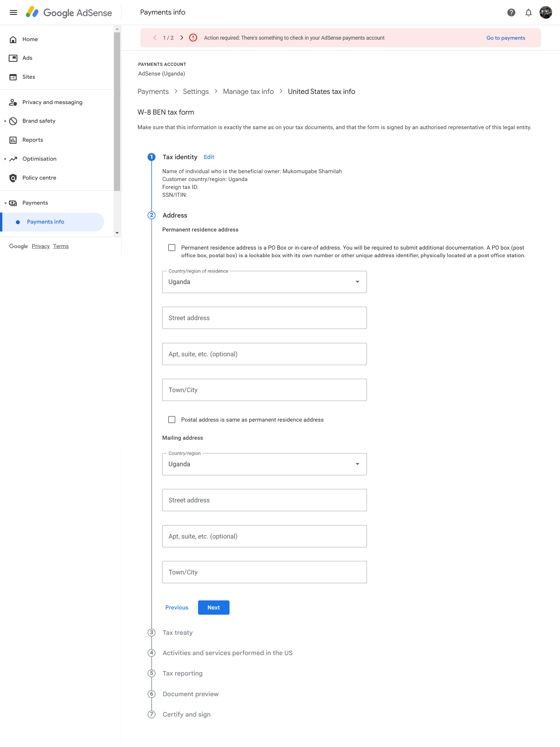
Task: Click step 3 Tax treaty circle
Action: pos(151,632)
